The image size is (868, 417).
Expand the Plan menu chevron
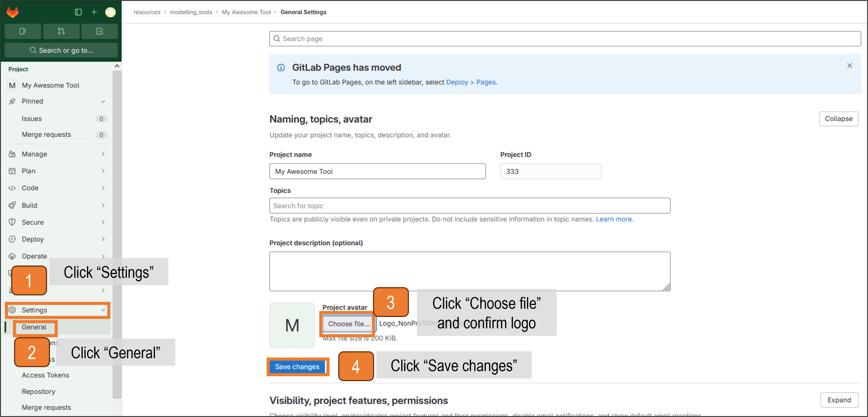click(103, 171)
